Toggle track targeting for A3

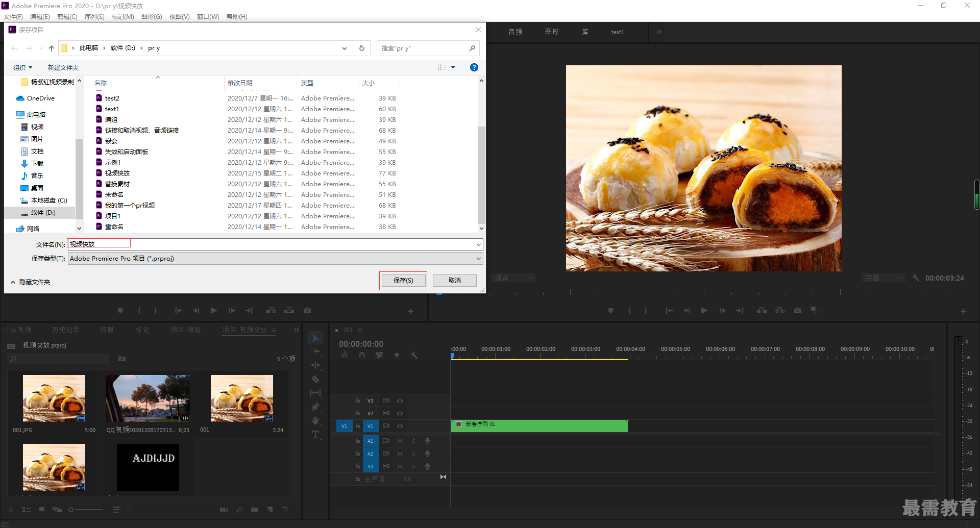click(371, 467)
